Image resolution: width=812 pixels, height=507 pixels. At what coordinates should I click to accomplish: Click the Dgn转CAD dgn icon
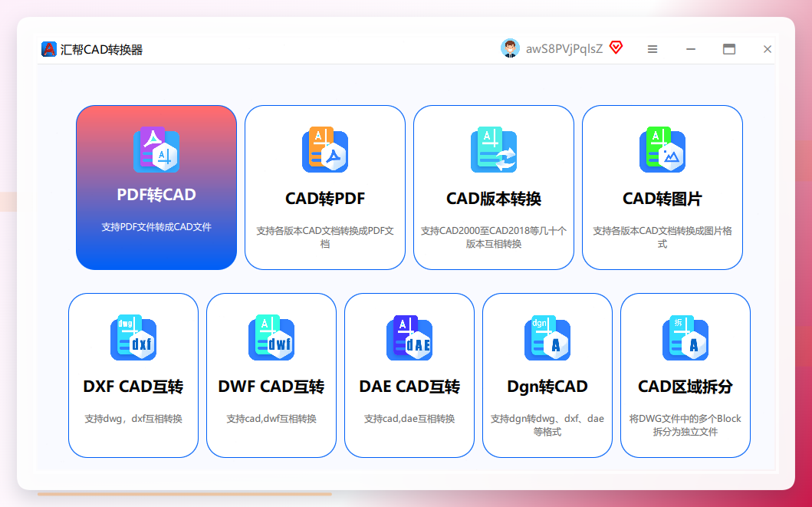[x=547, y=337]
